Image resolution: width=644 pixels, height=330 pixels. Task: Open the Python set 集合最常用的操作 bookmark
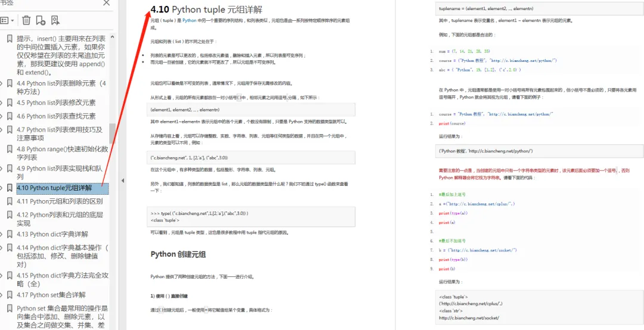[x=63, y=317]
